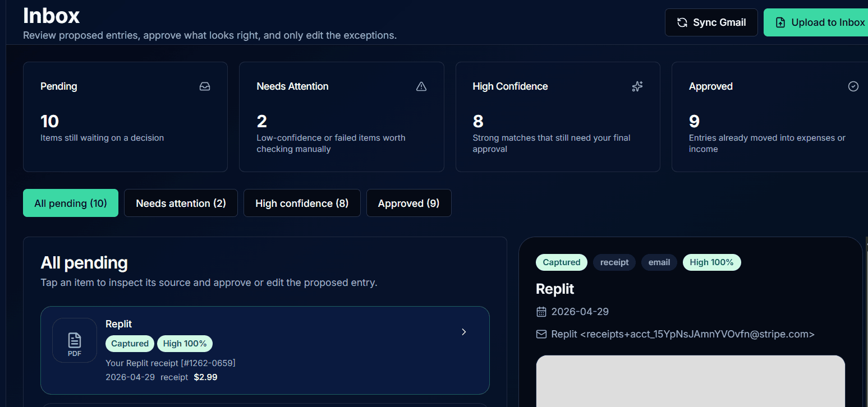Viewport: 868px width, 407px height.
Task: Click the upload icon in Upload to Inbox
Action: [x=780, y=22]
